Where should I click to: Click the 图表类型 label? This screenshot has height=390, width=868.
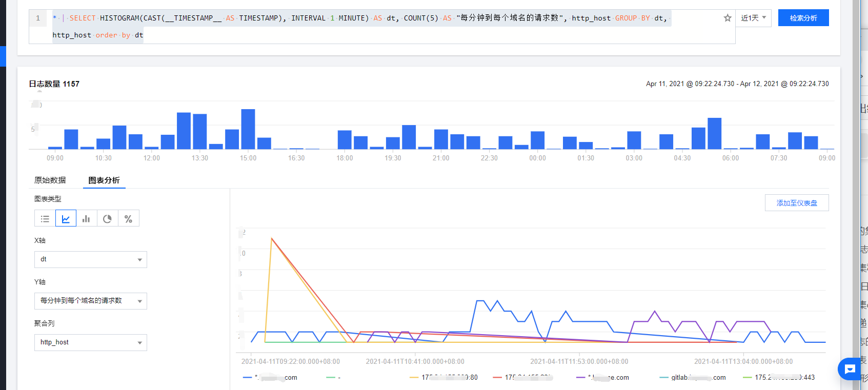48,199
